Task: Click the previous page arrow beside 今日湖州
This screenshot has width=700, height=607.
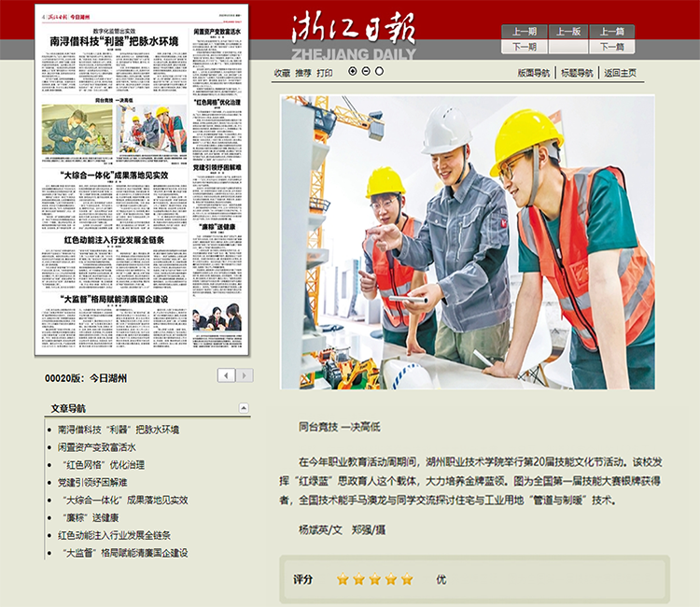Action: tap(226, 375)
